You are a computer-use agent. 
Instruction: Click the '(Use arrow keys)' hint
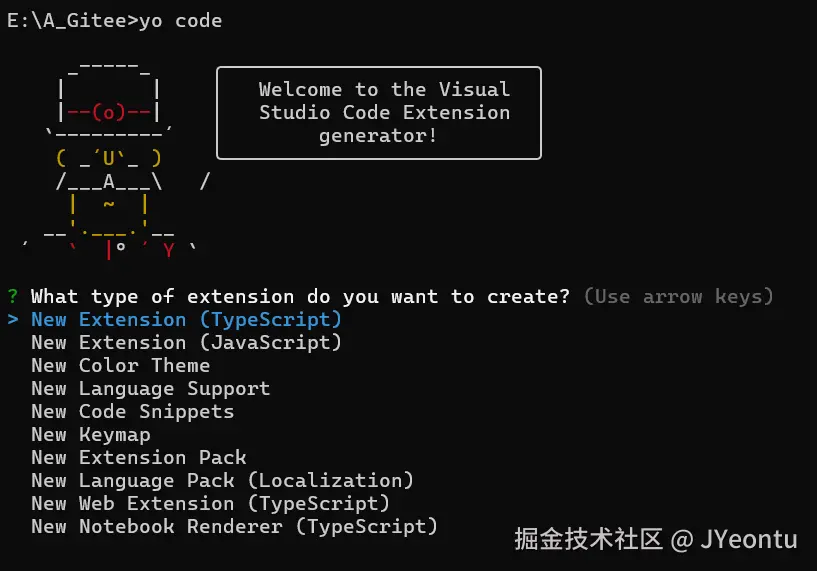[678, 297]
